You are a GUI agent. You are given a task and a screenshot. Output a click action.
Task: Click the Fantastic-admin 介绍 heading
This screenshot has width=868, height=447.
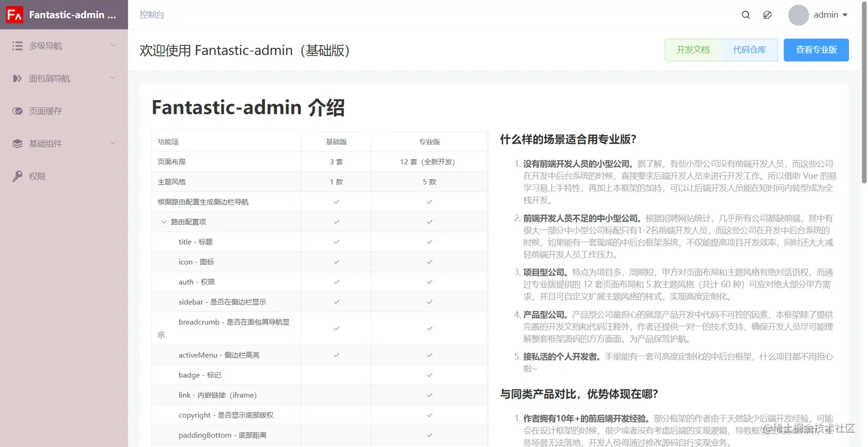point(248,107)
